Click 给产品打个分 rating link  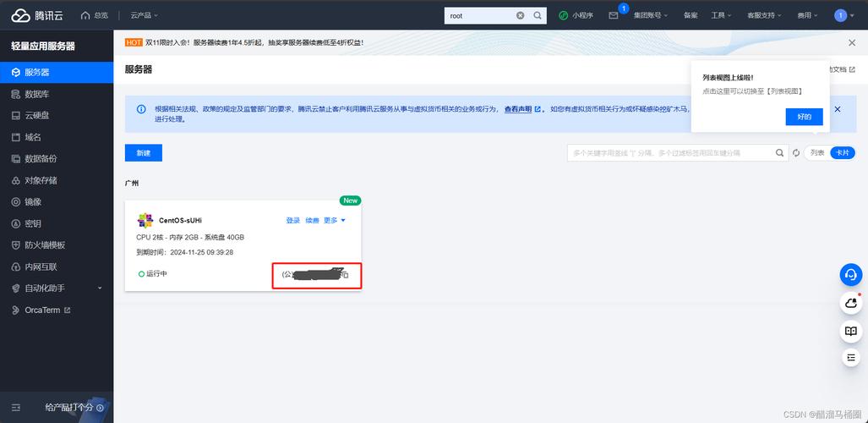(x=74, y=408)
